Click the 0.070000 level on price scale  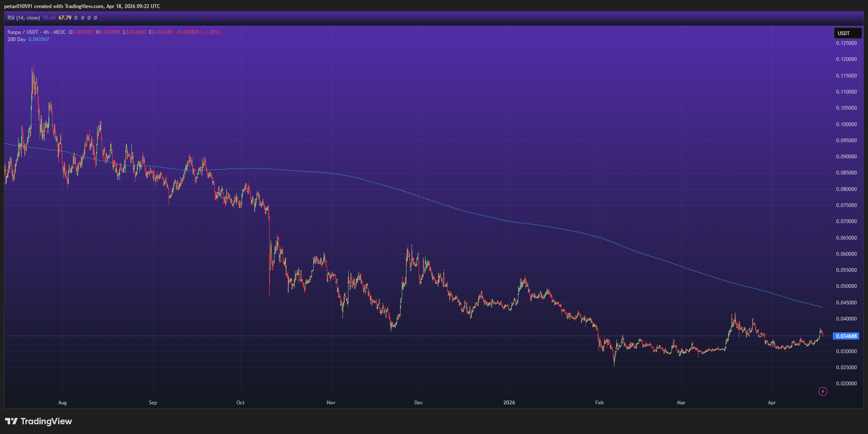point(846,221)
